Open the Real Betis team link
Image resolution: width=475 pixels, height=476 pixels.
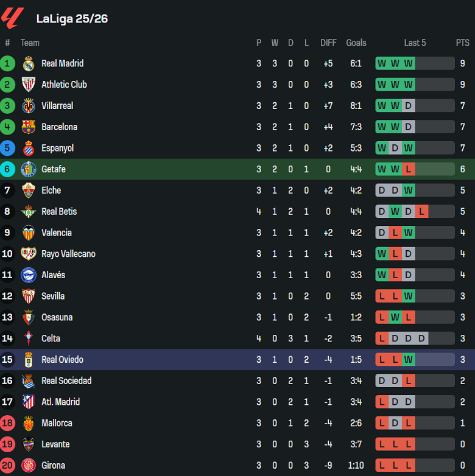coord(59,212)
